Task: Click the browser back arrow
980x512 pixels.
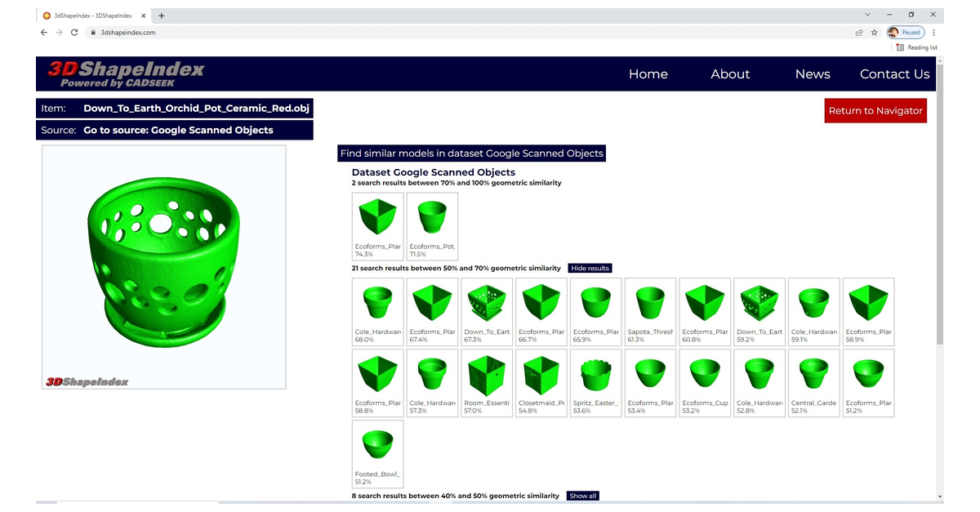Action: tap(44, 33)
